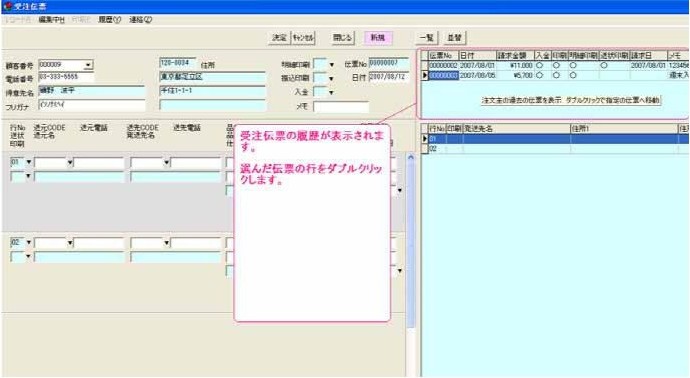
Task: Click the row marker for line 01
Action: [x=425, y=139]
